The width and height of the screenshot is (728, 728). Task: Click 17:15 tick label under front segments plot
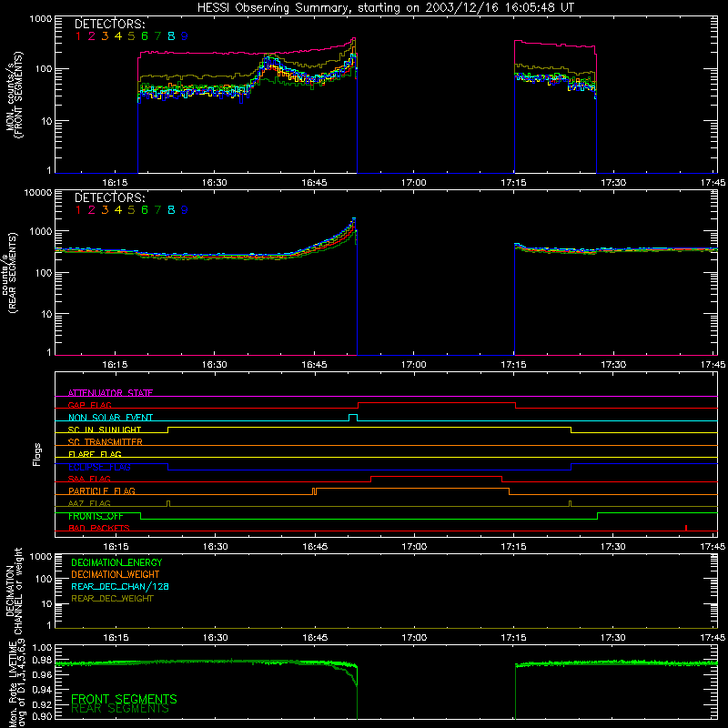coord(513,183)
